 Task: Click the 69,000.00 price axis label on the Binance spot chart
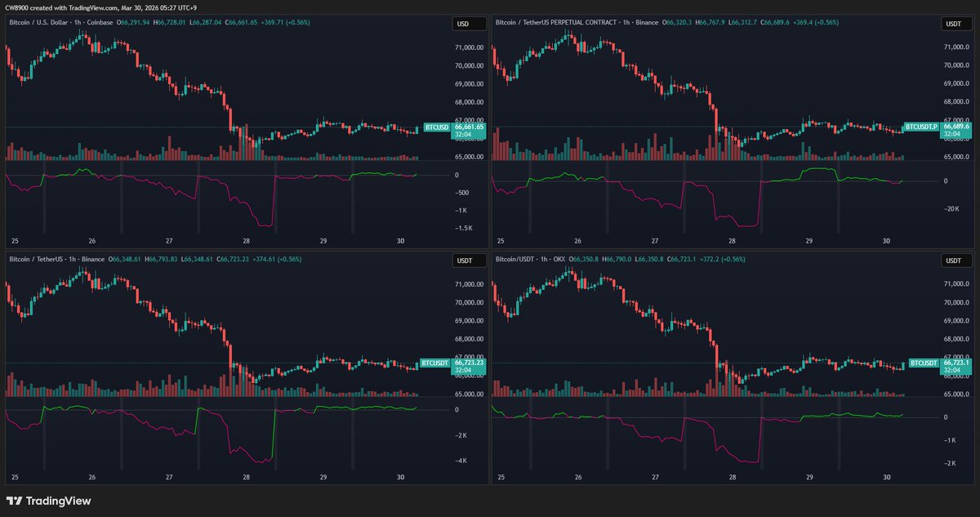click(x=468, y=321)
